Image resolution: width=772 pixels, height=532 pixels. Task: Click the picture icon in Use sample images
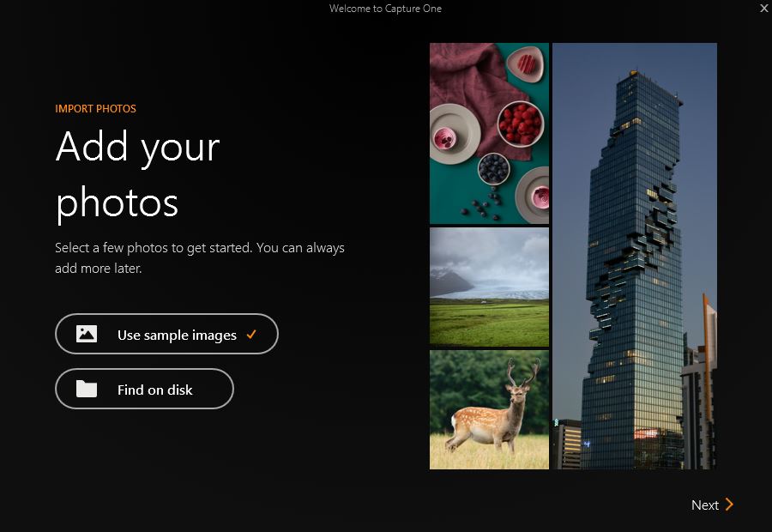(87, 335)
